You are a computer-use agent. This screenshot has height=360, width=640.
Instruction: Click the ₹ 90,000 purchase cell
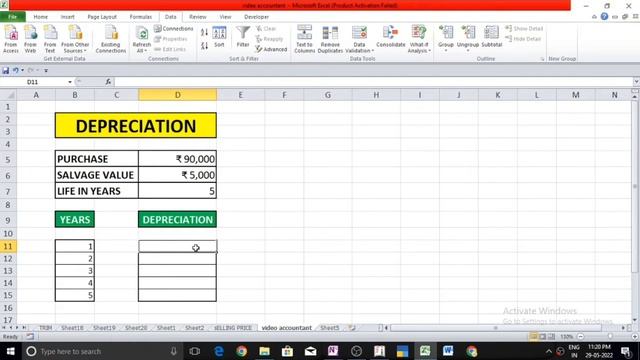pos(178,159)
